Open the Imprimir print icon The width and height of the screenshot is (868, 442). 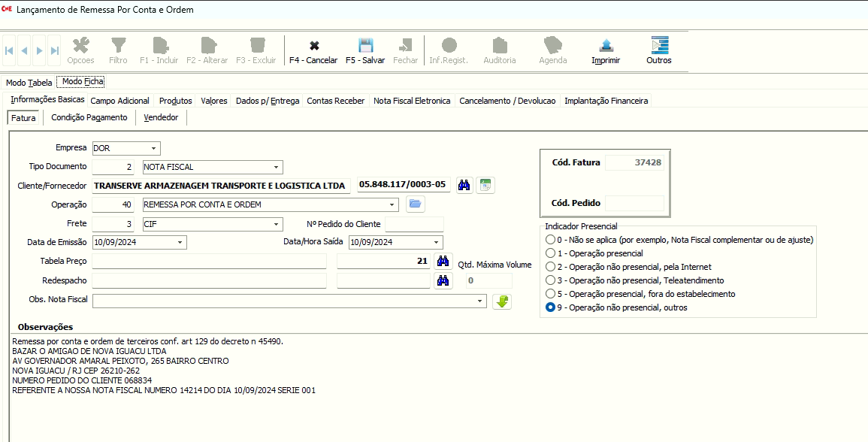pyautogui.click(x=606, y=46)
